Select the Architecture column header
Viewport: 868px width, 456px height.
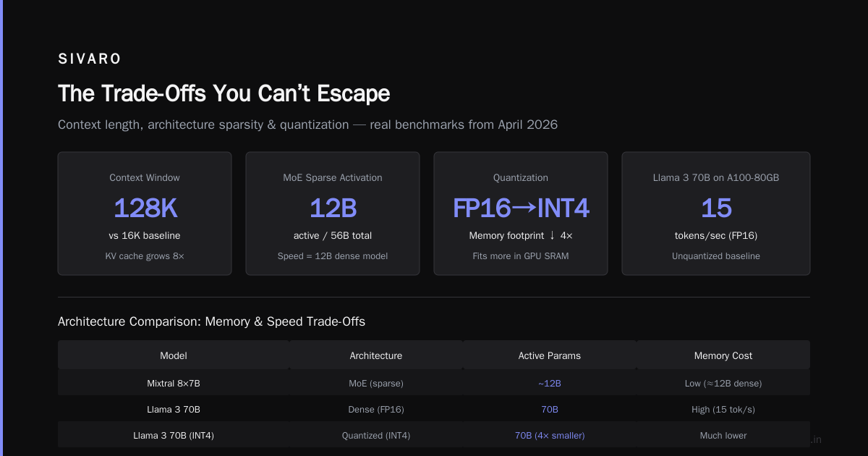click(x=376, y=355)
